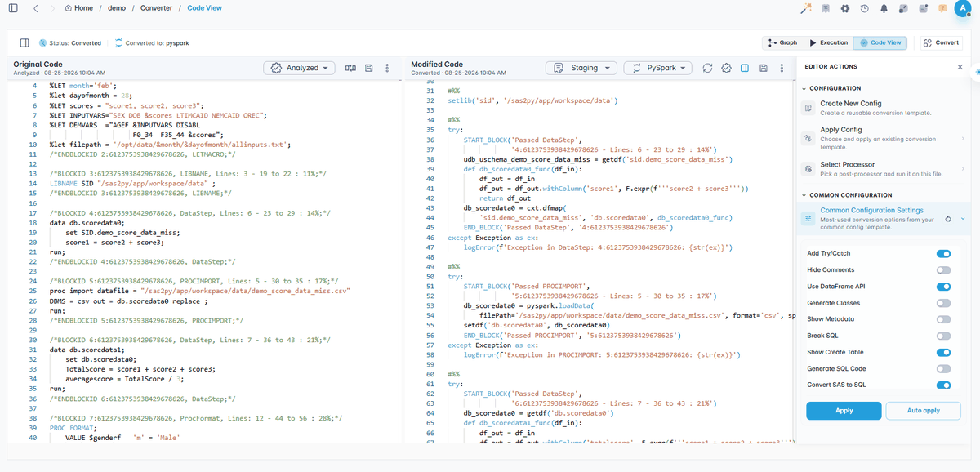
Task: Enable the Generate SQL Code switch
Action: pyautogui.click(x=943, y=368)
